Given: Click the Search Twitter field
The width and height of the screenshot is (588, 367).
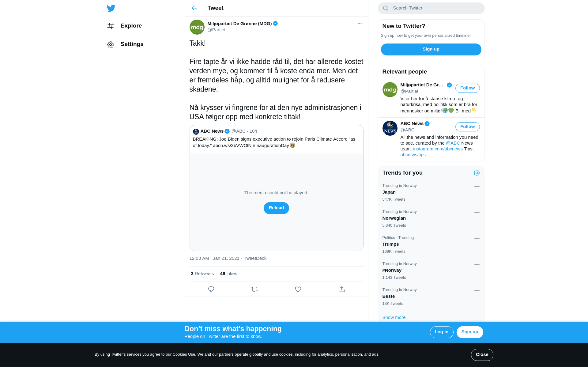Looking at the screenshot, I should click(431, 8).
